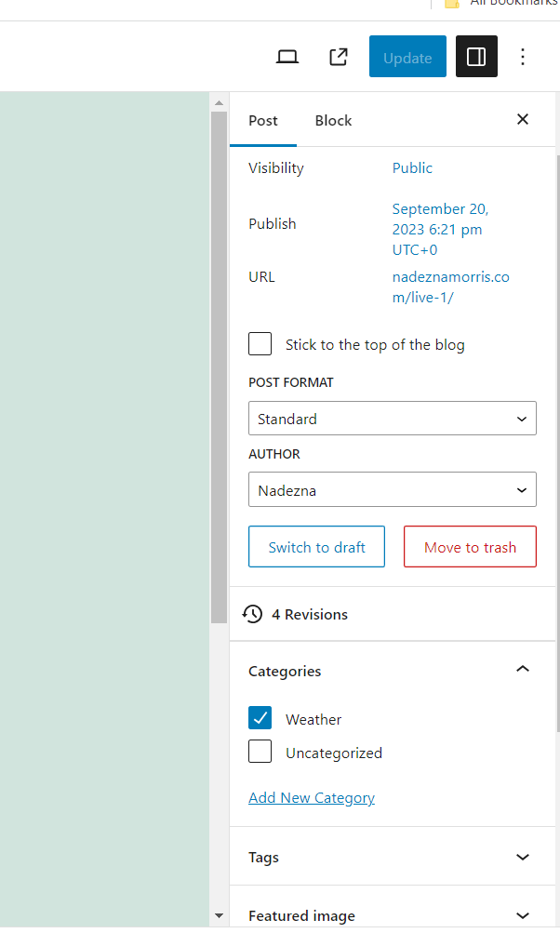Open the three-dot options menu
The image size is (560, 933).
point(523,58)
